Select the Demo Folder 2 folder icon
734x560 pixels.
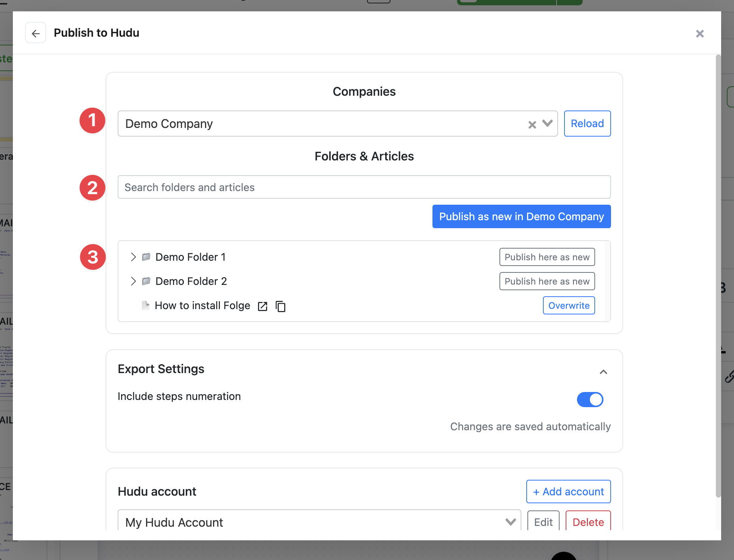coord(146,281)
